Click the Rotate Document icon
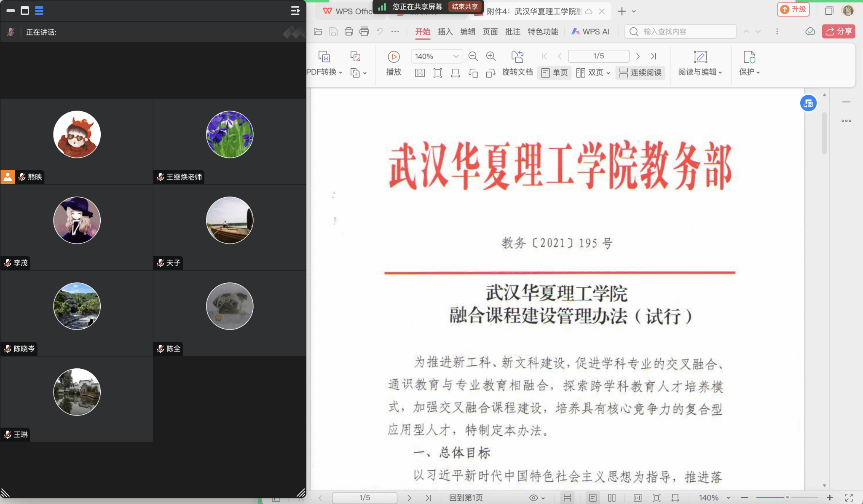863x504 pixels. point(517,57)
